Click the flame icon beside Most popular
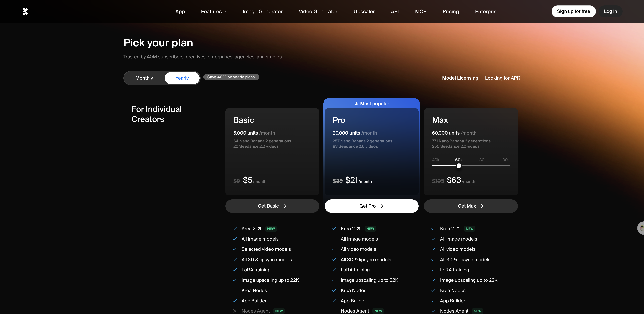644x314 pixels. 356,104
